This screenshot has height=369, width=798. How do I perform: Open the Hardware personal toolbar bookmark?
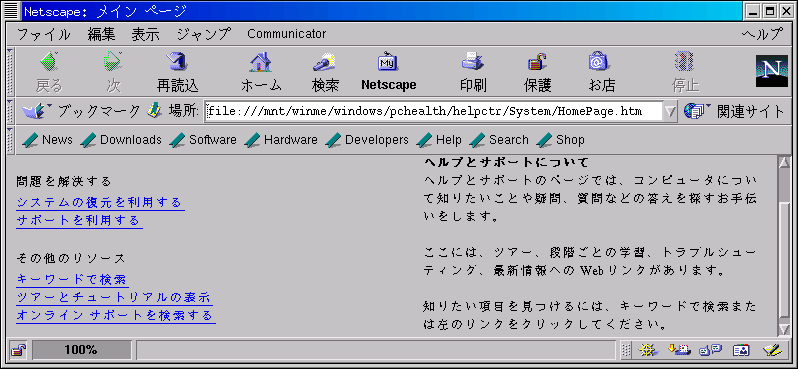coord(281,139)
